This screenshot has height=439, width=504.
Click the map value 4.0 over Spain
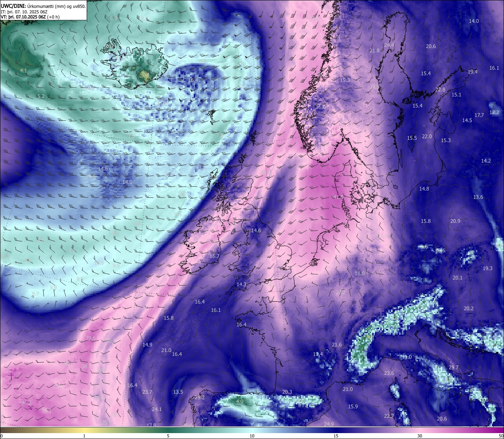click(x=239, y=401)
